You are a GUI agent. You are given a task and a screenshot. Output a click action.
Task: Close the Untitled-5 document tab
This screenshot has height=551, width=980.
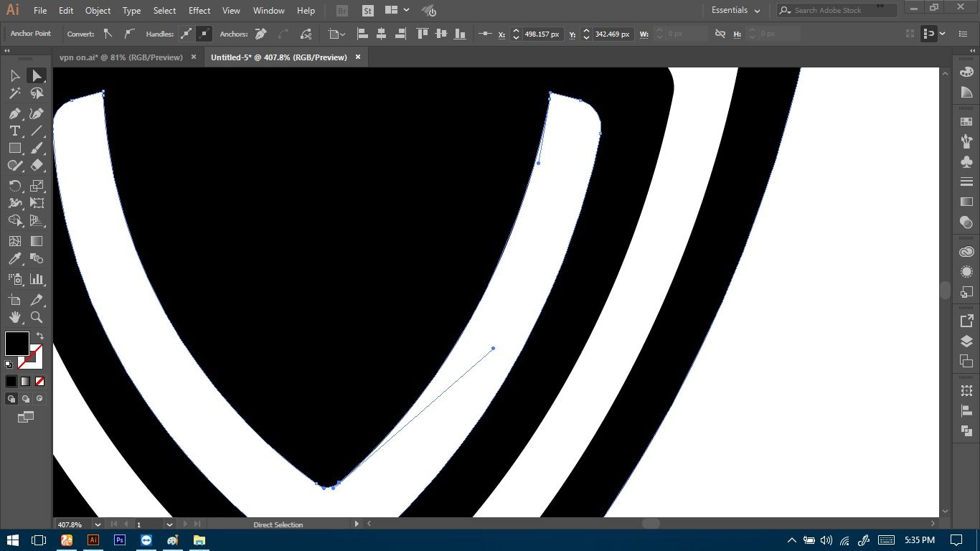pos(358,57)
